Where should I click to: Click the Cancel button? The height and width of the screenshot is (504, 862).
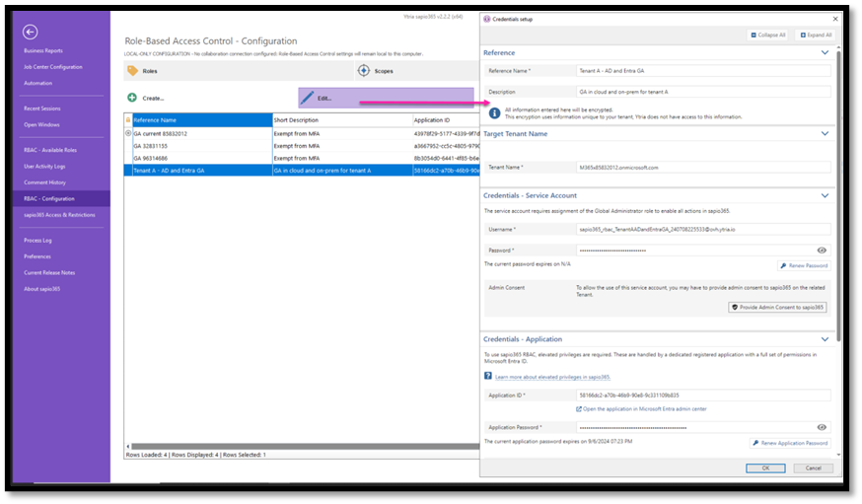click(x=813, y=468)
